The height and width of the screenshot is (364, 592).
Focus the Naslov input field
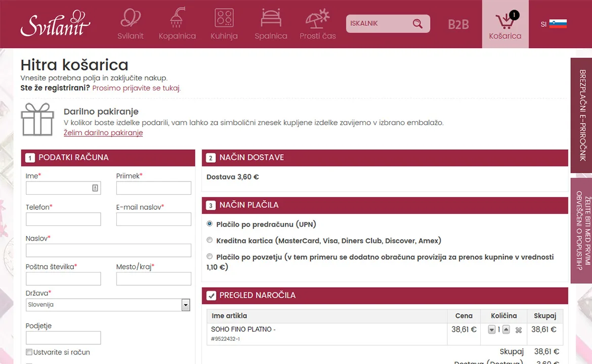pyautogui.click(x=108, y=250)
